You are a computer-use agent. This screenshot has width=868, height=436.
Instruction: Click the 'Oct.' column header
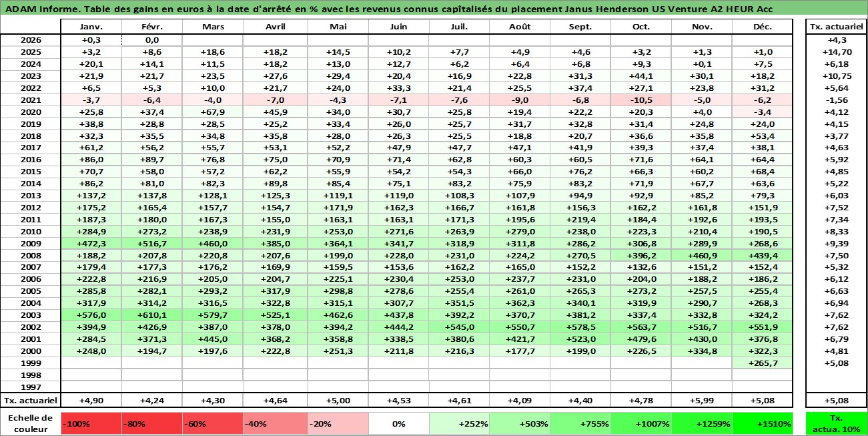tap(640, 27)
